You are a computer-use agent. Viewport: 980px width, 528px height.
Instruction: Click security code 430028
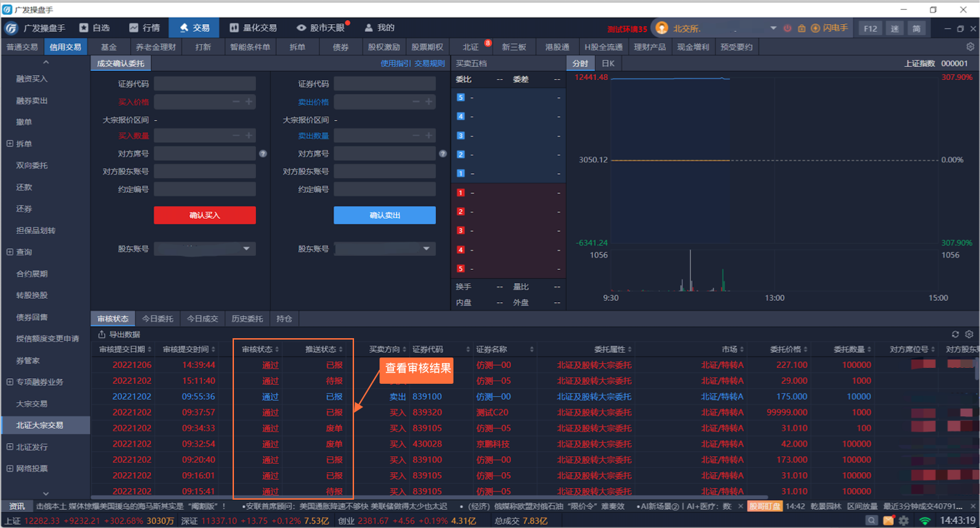click(x=427, y=444)
